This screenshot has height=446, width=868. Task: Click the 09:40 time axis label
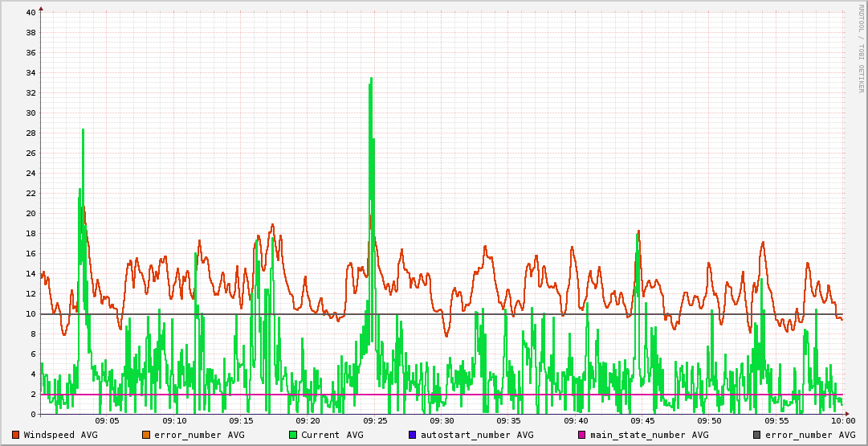coord(576,422)
